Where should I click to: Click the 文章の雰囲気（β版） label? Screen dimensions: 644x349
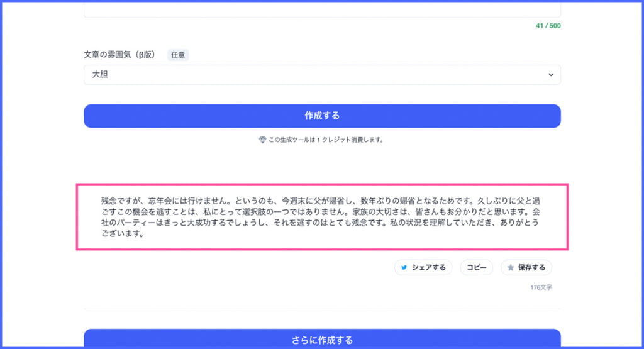pos(123,55)
